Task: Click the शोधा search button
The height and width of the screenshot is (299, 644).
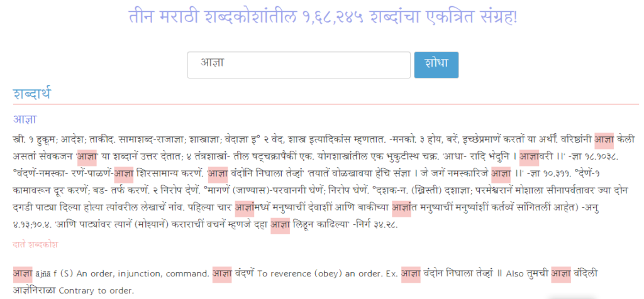Action: point(436,65)
